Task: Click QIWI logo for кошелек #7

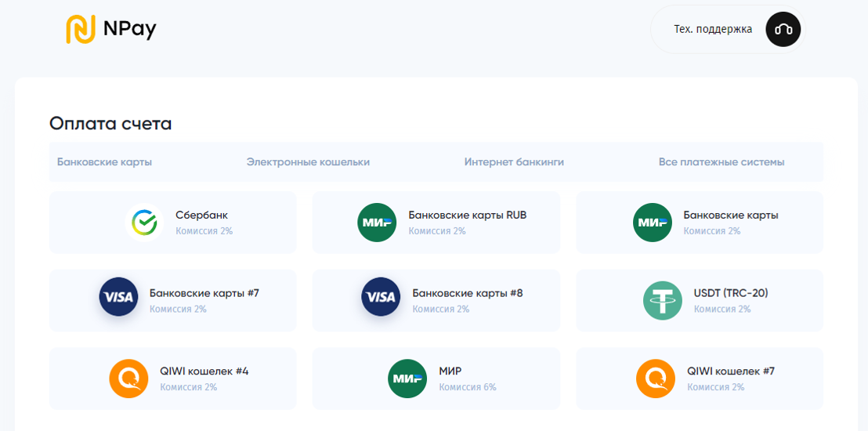Action: tap(656, 378)
